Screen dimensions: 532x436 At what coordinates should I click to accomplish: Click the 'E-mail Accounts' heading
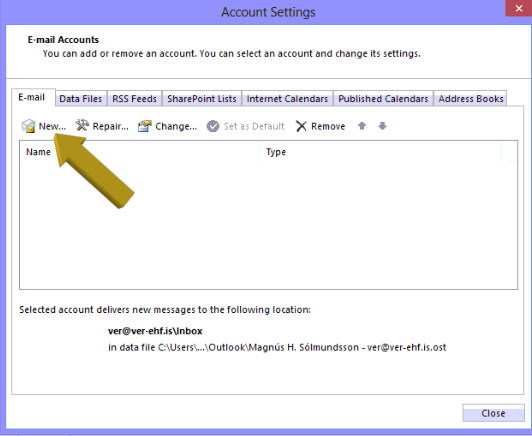point(63,40)
